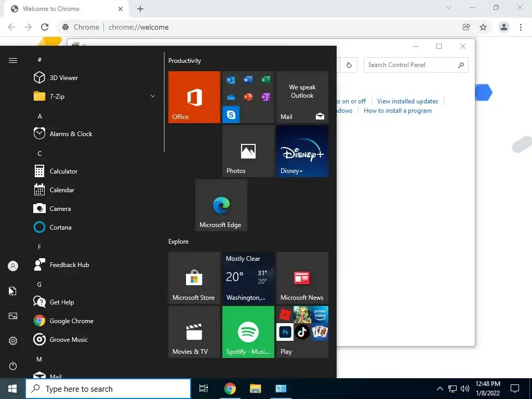The height and width of the screenshot is (399, 532).
Task: Select the # group header in app list
Action: [x=39, y=60]
